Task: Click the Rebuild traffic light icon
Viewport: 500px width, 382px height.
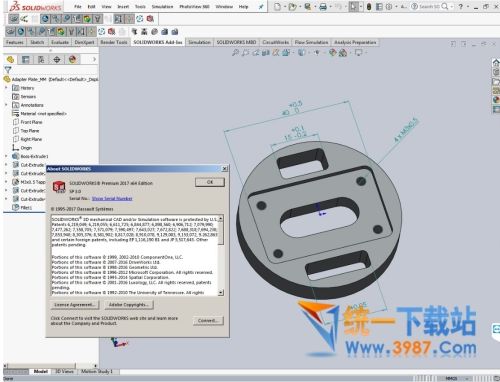Action: 369,6
